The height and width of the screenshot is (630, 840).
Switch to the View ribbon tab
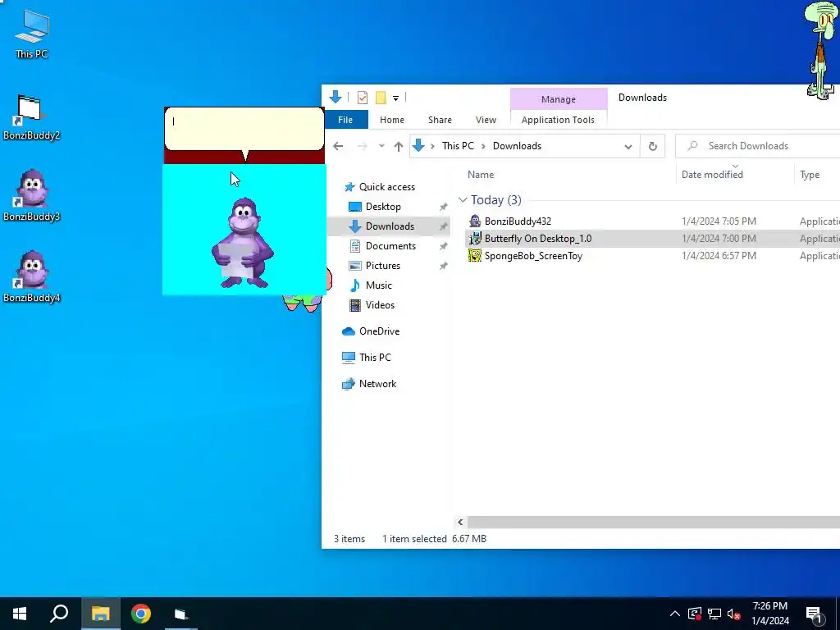point(486,120)
